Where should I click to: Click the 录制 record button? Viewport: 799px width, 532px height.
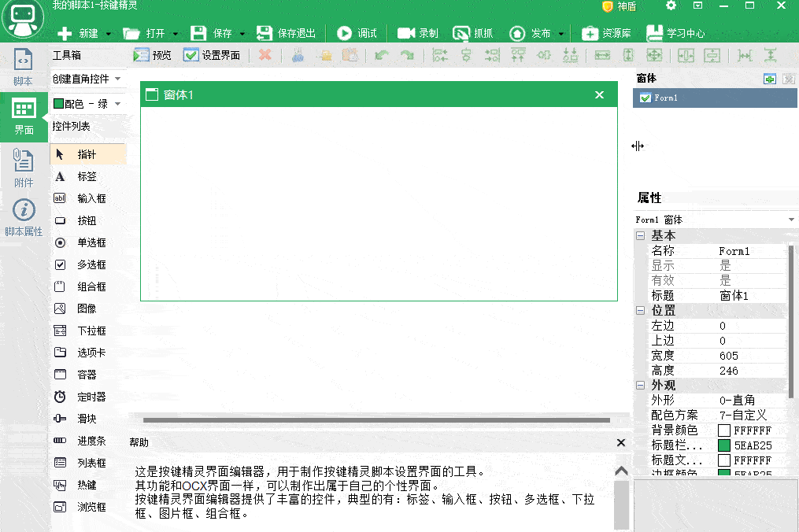(x=418, y=33)
